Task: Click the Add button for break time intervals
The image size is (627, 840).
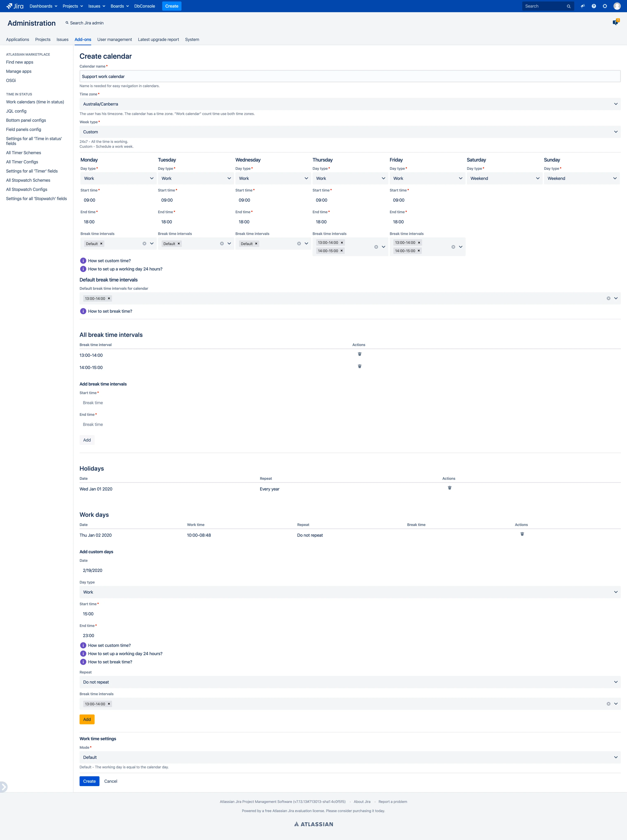Action: (87, 440)
